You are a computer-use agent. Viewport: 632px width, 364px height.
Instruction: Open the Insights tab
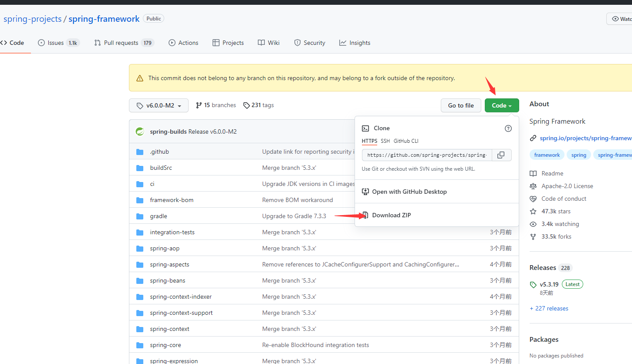click(355, 43)
